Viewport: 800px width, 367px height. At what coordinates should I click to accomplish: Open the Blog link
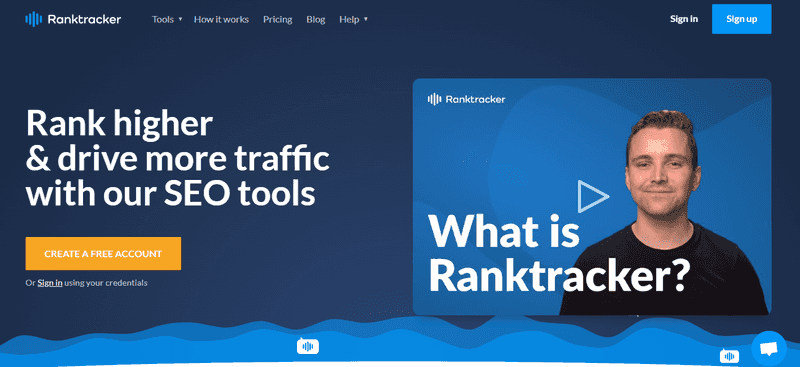point(316,19)
